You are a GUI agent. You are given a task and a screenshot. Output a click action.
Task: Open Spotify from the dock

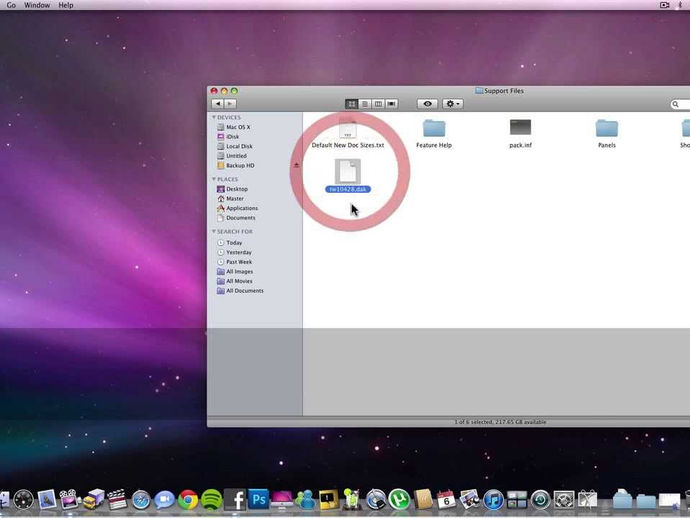click(x=212, y=500)
